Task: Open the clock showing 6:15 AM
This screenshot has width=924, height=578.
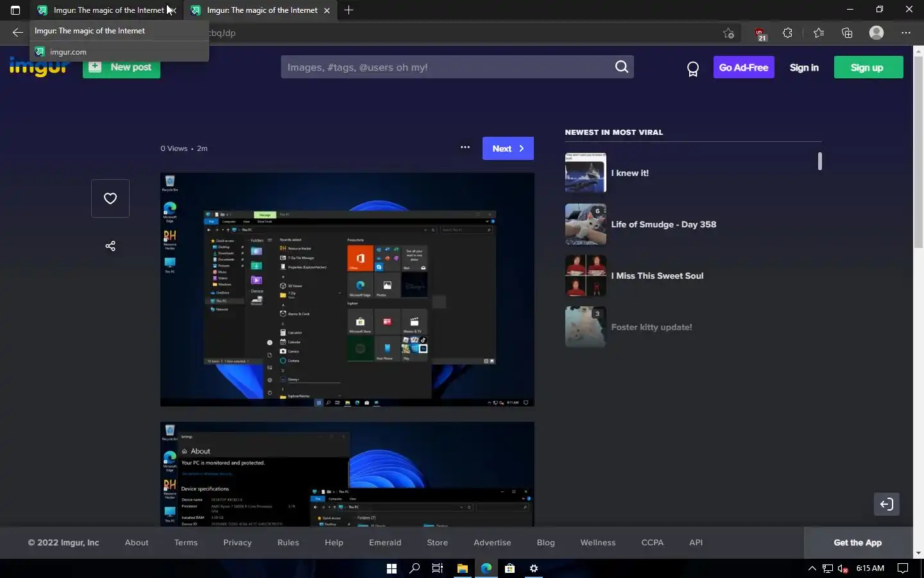Action: (x=870, y=568)
